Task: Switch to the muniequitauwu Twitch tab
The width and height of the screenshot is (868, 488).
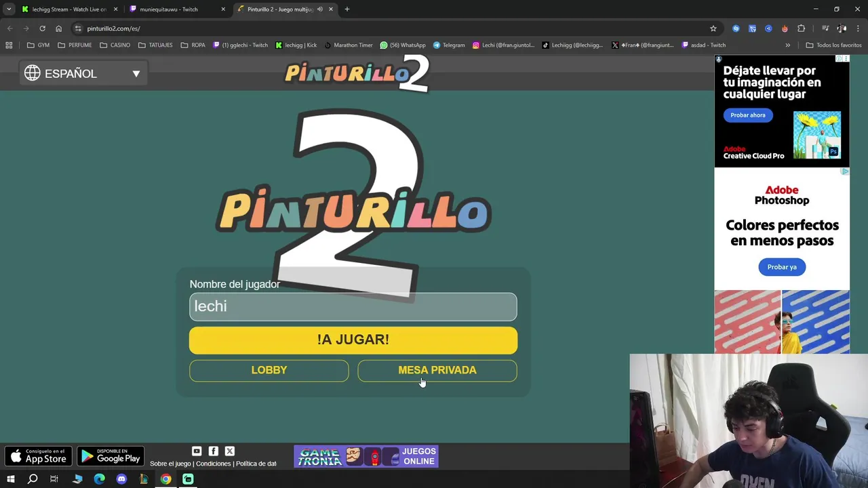Action: 177,9
